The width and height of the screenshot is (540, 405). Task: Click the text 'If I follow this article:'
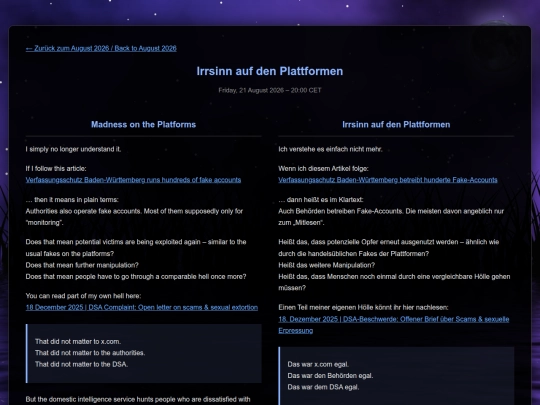56,168
